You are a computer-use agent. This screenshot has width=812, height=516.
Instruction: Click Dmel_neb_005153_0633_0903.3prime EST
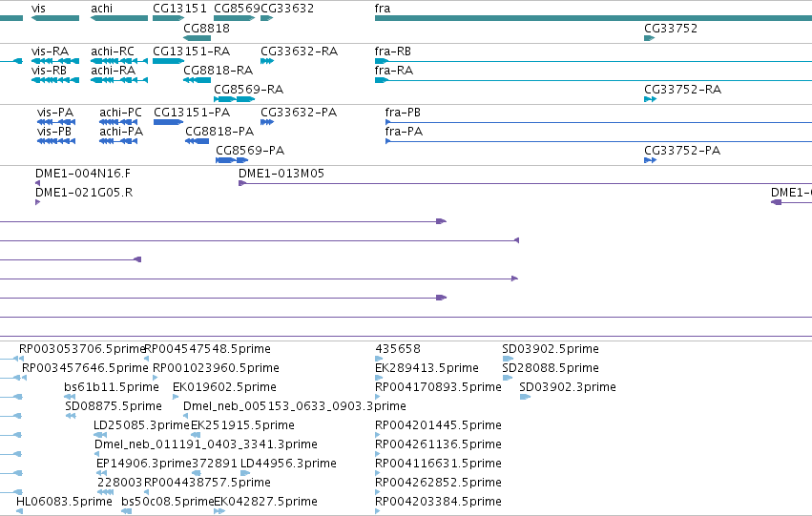tap(186, 416)
